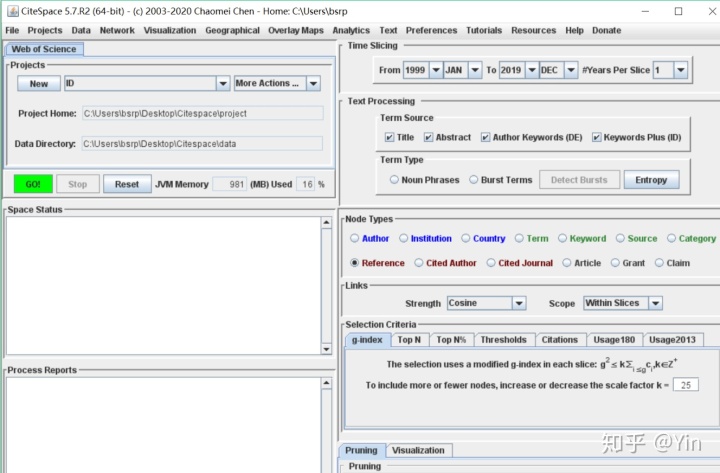Expand the More Actions dropdown
This screenshot has height=473, width=720.
pos(314,84)
